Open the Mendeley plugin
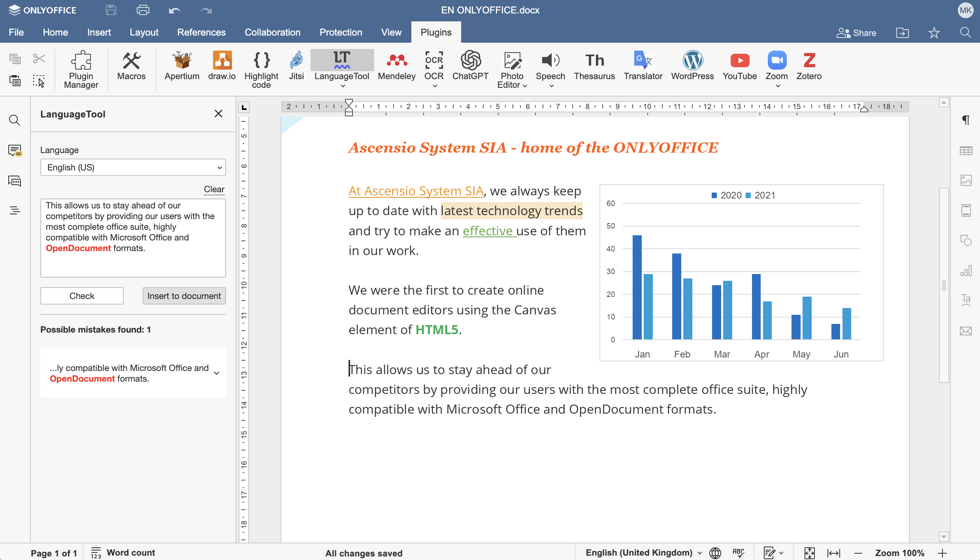 (x=396, y=66)
